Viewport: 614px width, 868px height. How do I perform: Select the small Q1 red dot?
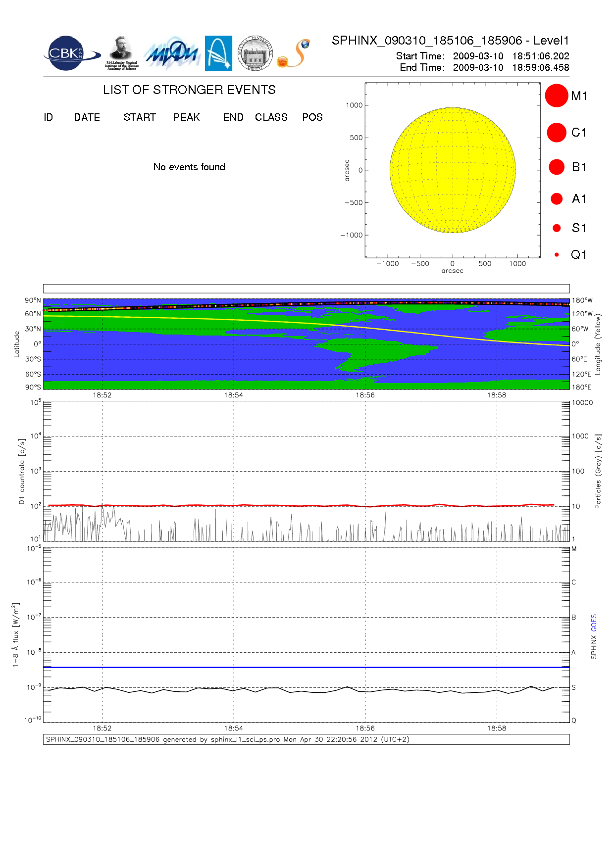coord(557,255)
